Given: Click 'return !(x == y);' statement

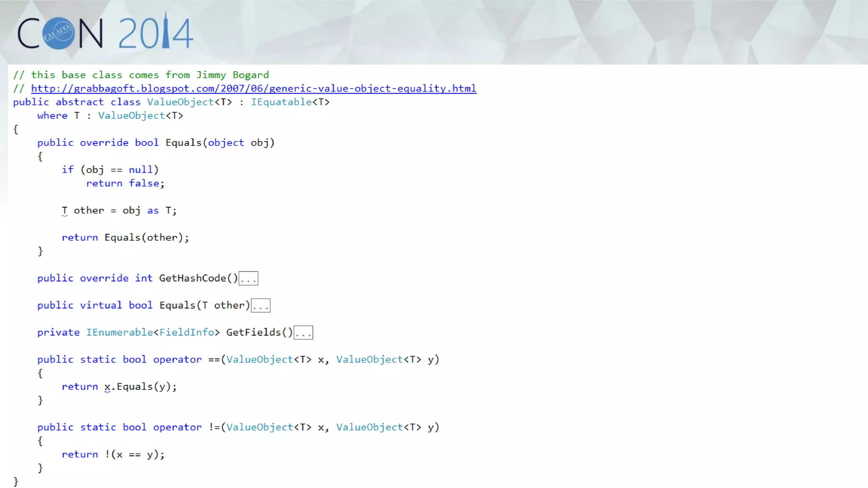Looking at the screenshot, I should [x=113, y=455].
